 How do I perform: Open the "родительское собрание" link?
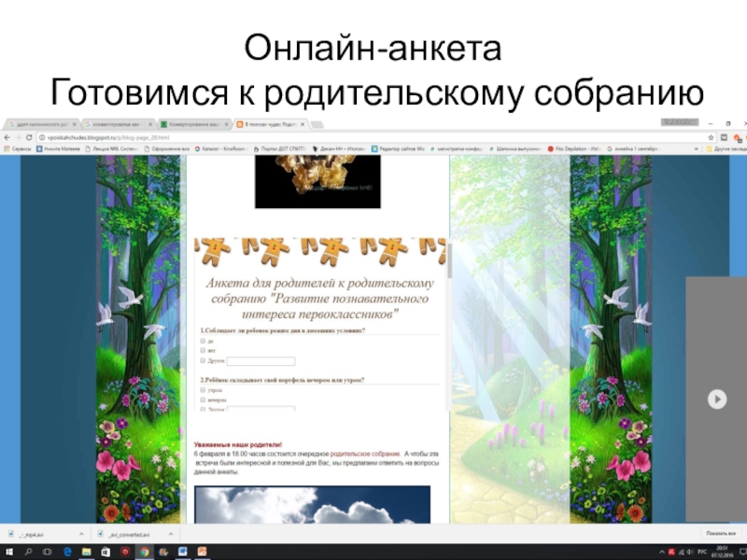tap(364, 455)
